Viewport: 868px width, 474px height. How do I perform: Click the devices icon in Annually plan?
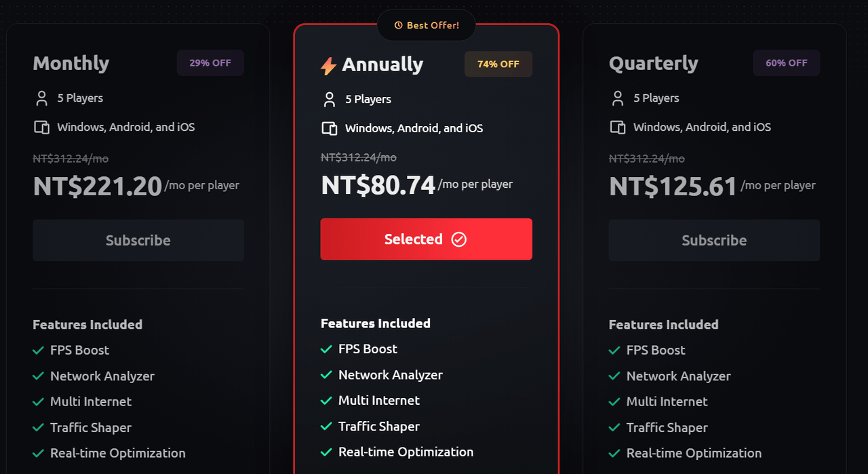[330, 129]
